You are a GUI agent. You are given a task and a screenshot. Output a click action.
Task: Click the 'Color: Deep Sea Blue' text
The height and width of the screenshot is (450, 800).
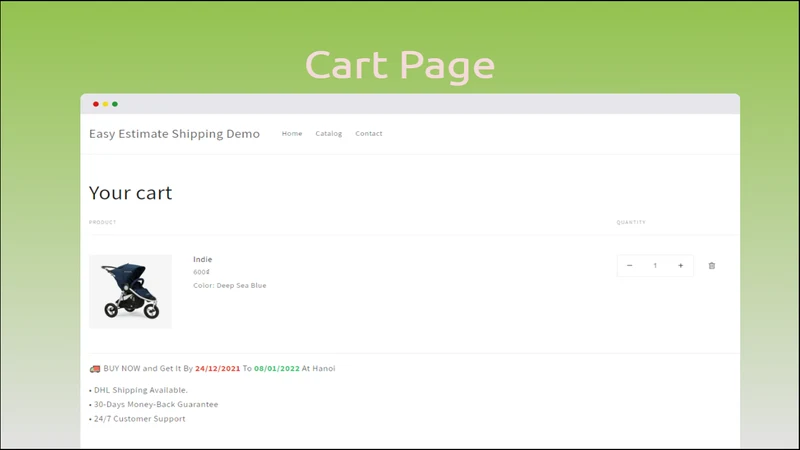pyautogui.click(x=230, y=286)
